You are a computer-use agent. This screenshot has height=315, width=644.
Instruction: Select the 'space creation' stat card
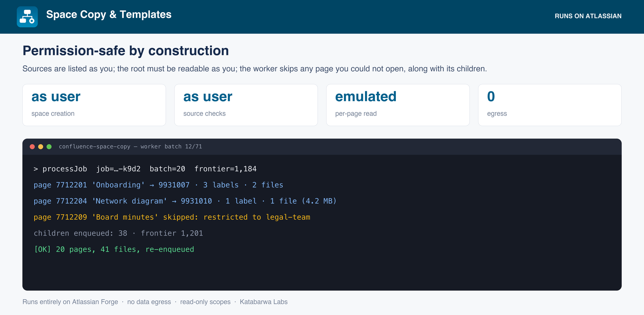94,105
